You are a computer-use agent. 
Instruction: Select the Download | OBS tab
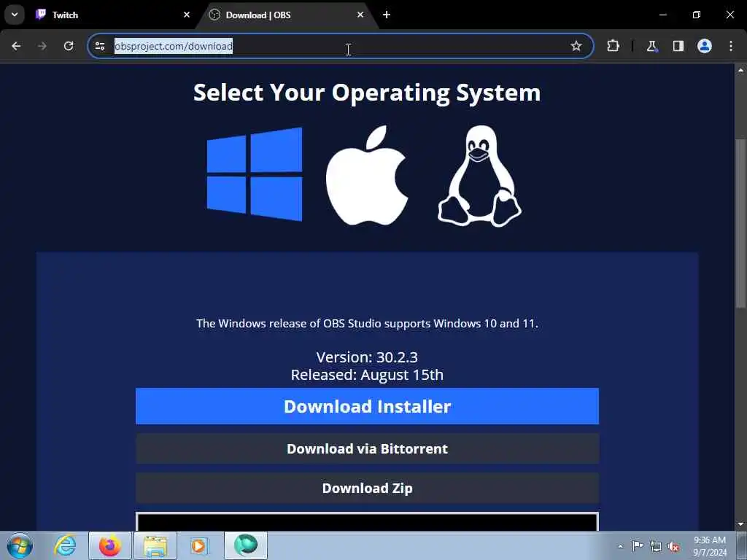[286, 15]
